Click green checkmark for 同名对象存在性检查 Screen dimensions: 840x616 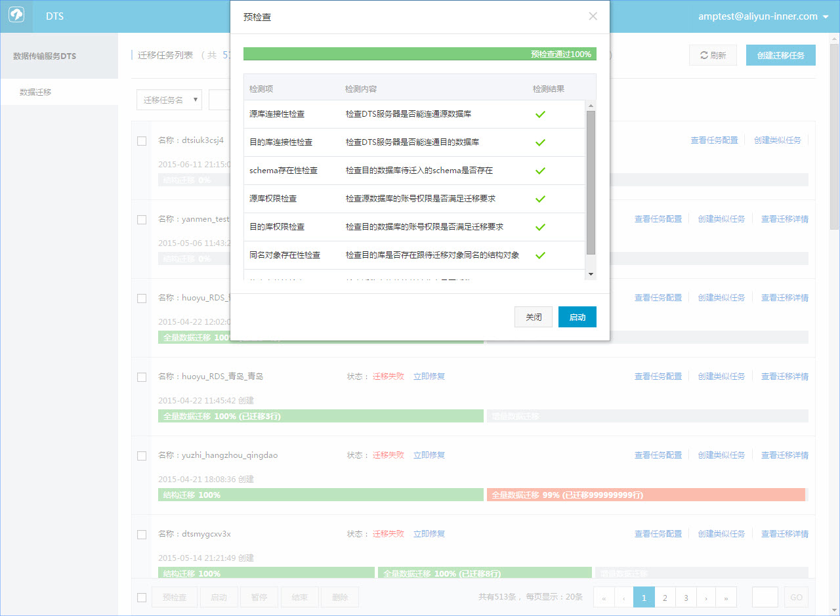[x=540, y=255]
